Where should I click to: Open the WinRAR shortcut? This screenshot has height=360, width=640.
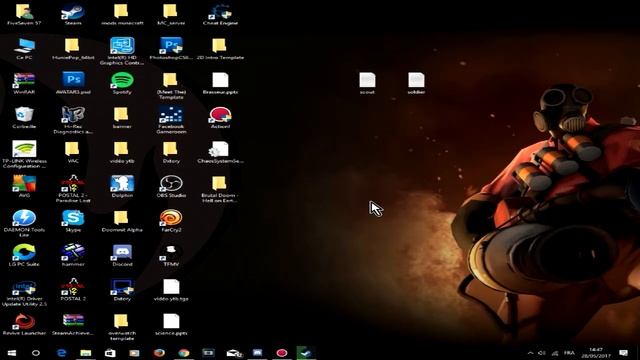click(x=24, y=83)
